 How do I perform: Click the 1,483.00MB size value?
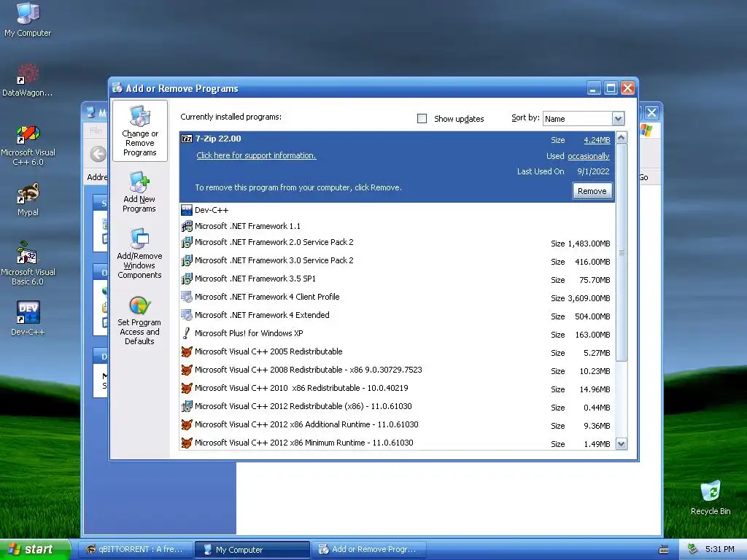[x=589, y=244]
